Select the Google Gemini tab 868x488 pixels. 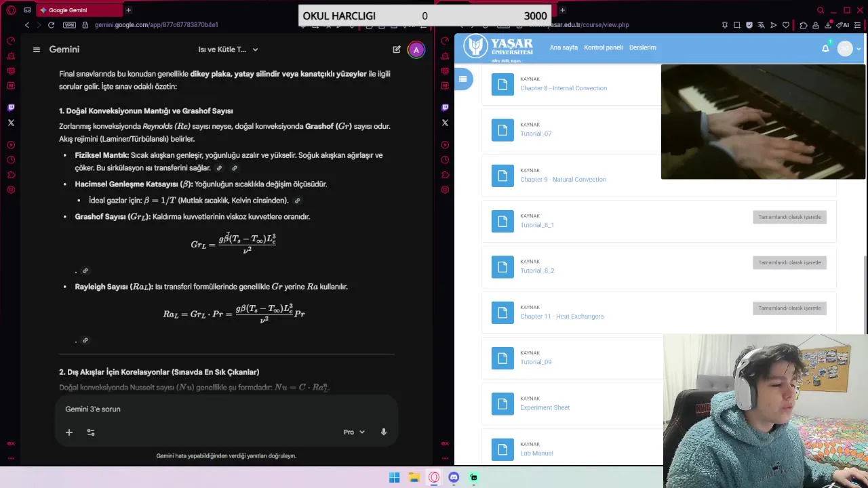coord(79,10)
